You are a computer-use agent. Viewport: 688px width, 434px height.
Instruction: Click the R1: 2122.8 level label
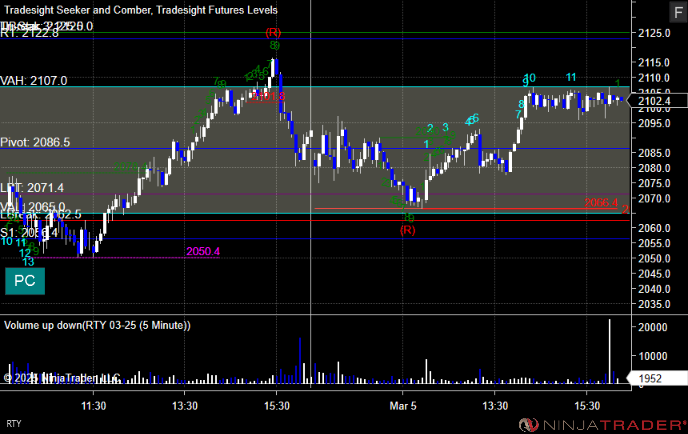(x=29, y=33)
